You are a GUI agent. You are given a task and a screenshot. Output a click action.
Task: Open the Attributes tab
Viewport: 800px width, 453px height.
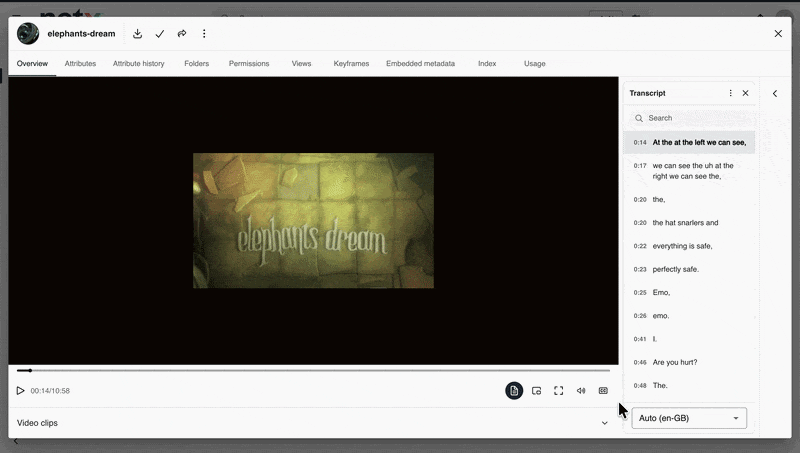80,64
